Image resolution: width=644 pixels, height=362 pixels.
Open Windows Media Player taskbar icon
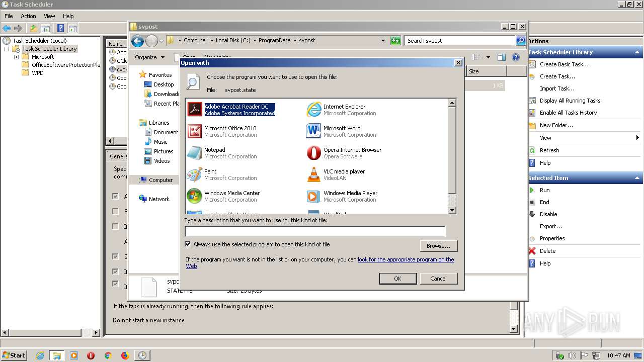coord(74,355)
